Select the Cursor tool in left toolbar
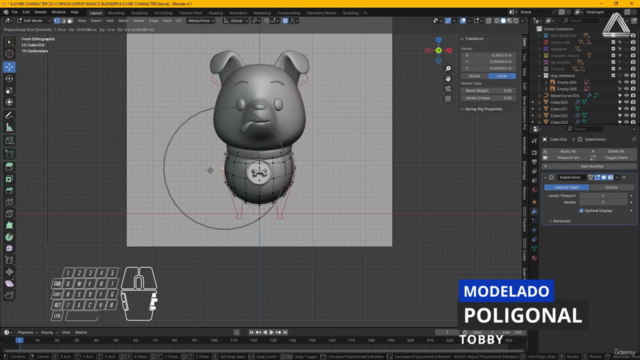This screenshot has height=360, width=640. [x=9, y=54]
